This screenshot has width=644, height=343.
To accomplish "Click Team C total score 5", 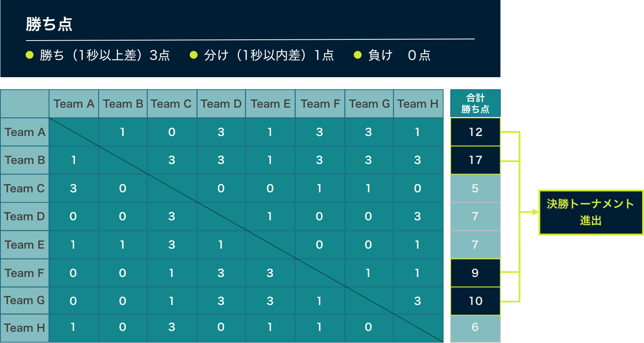I will pyautogui.click(x=475, y=188).
